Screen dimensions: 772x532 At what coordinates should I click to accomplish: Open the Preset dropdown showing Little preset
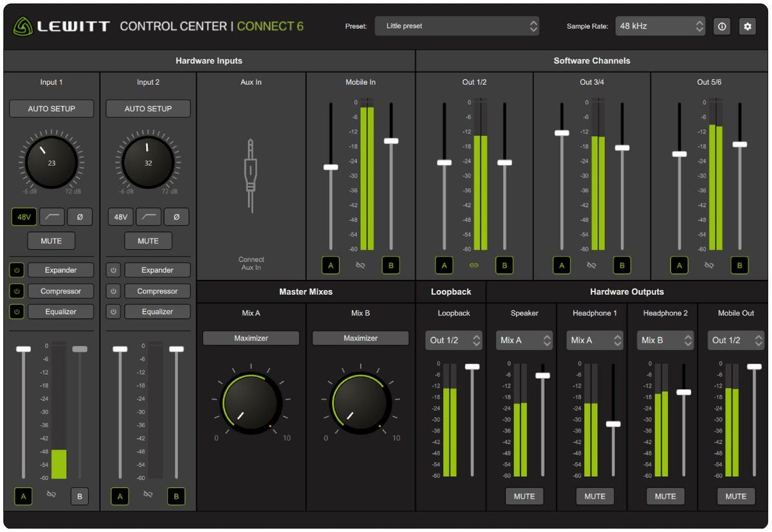(x=457, y=26)
